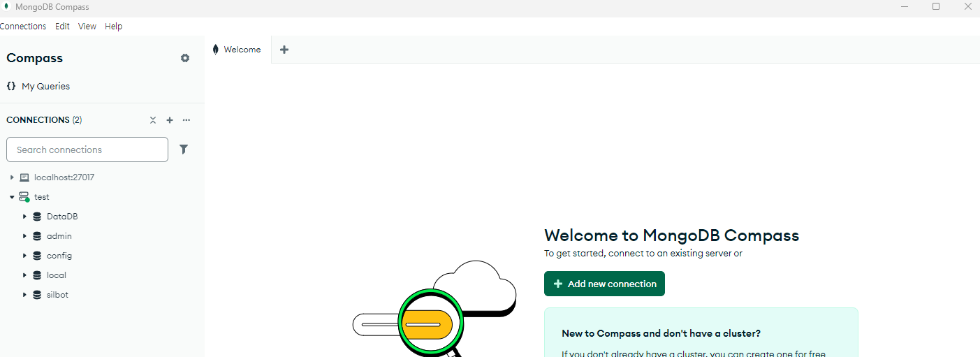Maximize the MongoDB Compass window
The height and width of the screenshot is (357, 980).
click(x=936, y=7)
